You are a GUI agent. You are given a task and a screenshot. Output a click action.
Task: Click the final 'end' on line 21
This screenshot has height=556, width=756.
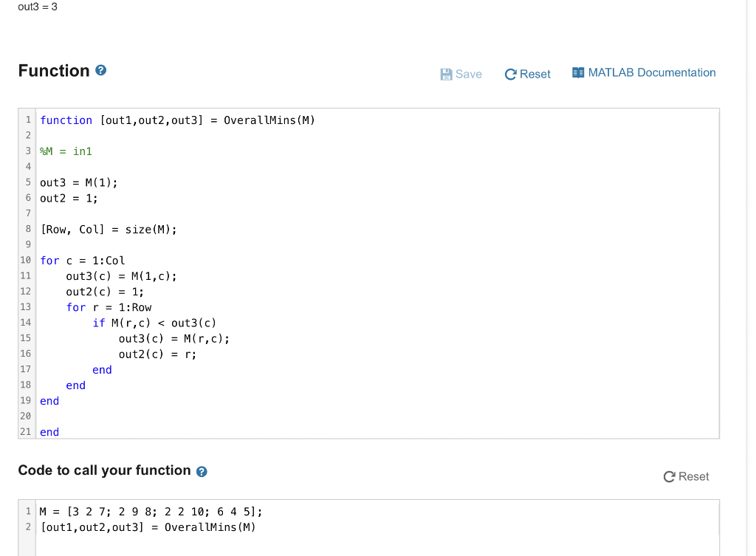coord(49,432)
